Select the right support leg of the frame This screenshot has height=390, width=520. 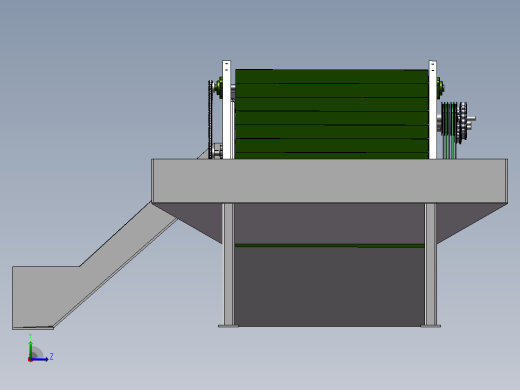tap(430, 264)
